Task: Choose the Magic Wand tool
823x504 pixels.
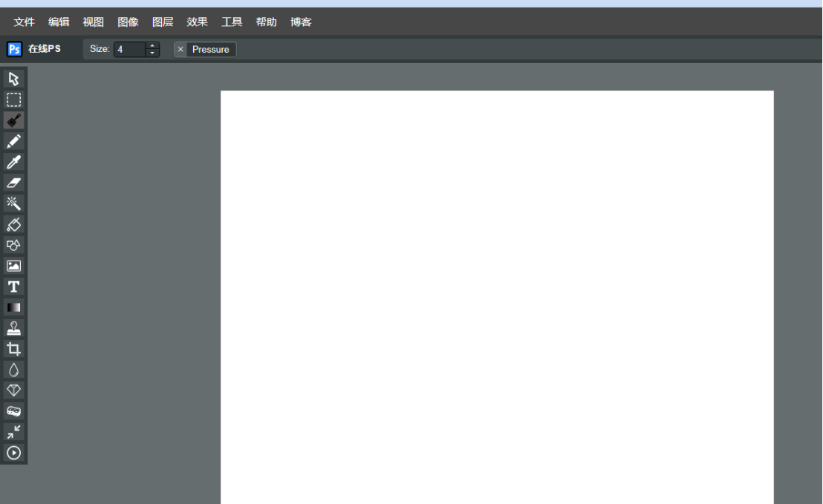Action: click(x=13, y=203)
